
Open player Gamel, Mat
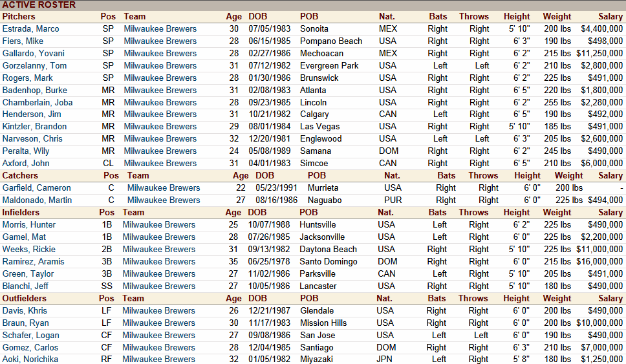coord(24,237)
